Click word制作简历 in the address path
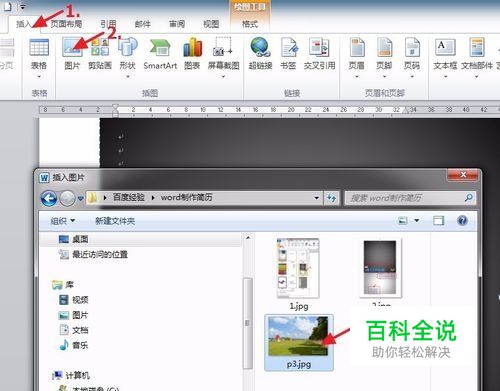This screenshot has width=500, height=391. pos(186,197)
